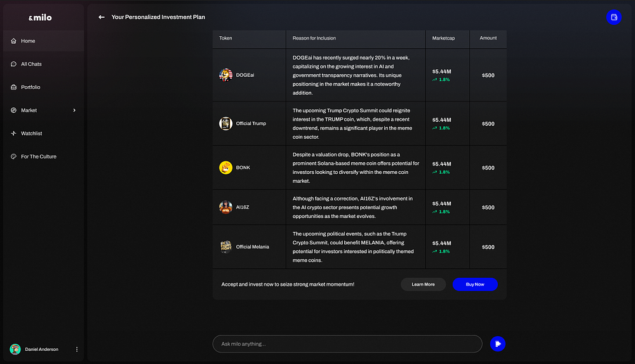Expand the Market submenu chevron
This screenshot has width=635, height=364.
point(74,110)
